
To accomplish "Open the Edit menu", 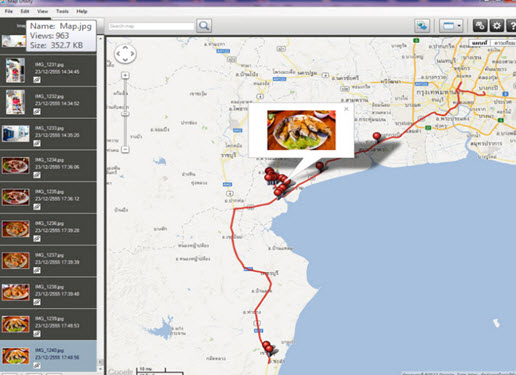I will pyautogui.click(x=25, y=11).
